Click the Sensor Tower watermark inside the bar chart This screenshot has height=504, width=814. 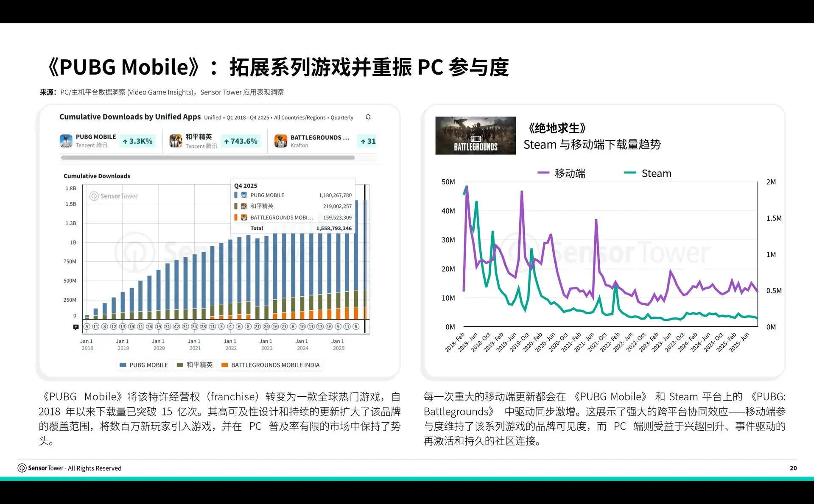click(x=113, y=196)
